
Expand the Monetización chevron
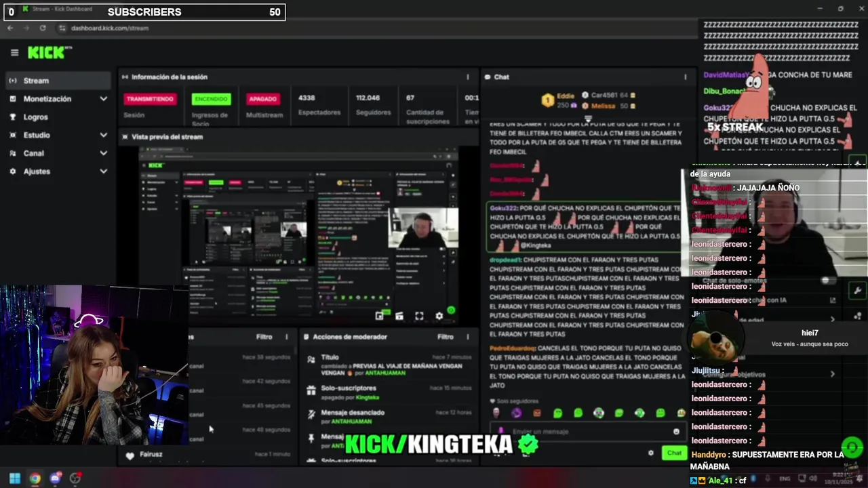(x=103, y=99)
